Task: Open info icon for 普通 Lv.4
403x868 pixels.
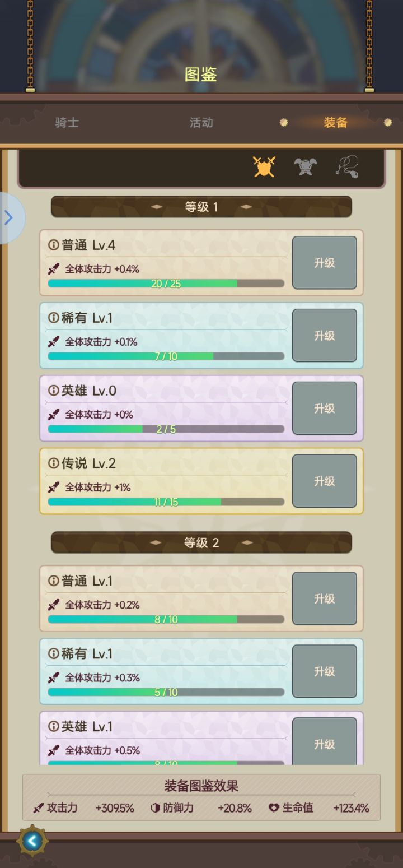Action: 54,245
